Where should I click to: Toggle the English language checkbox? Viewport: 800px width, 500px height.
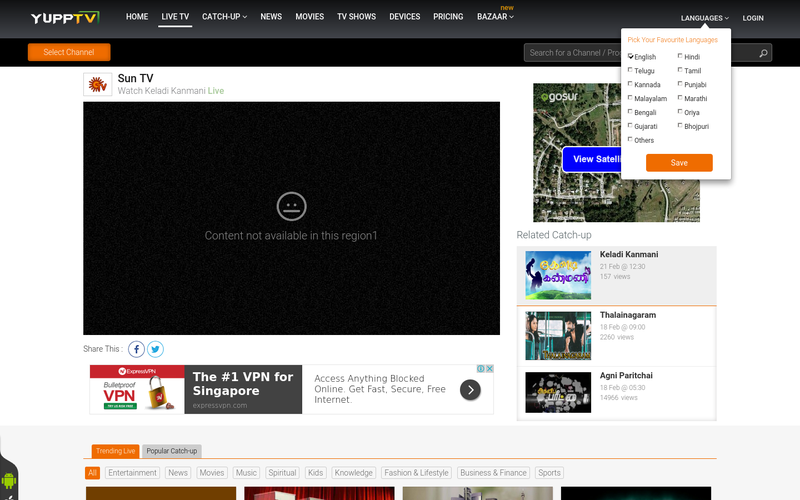pyautogui.click(x=630, y=56)
